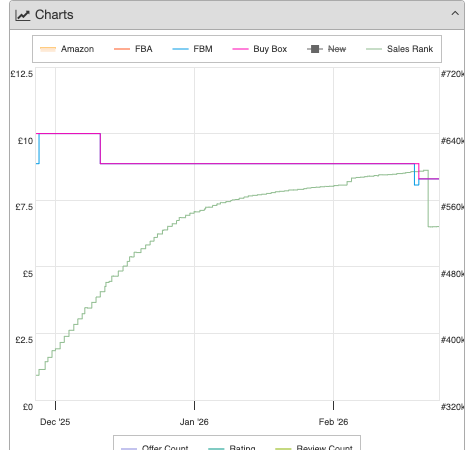Toggle the Offer Count legend entry
474x450 pixels.
[154, 447]
